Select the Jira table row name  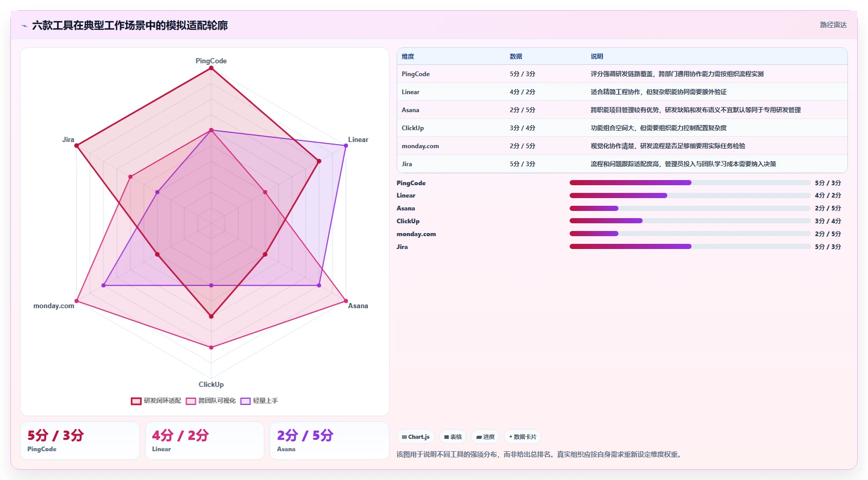pos(407,164)
